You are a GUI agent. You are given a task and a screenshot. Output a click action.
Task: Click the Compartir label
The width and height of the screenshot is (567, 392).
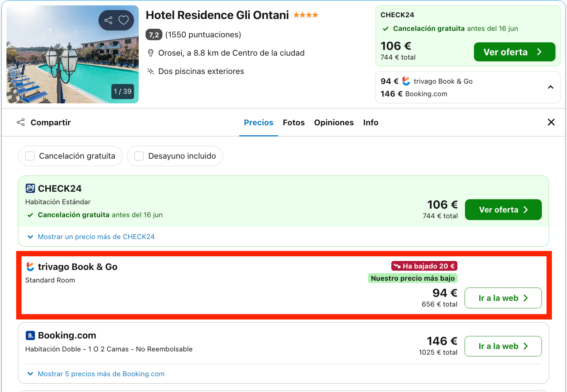click(51, 123)
